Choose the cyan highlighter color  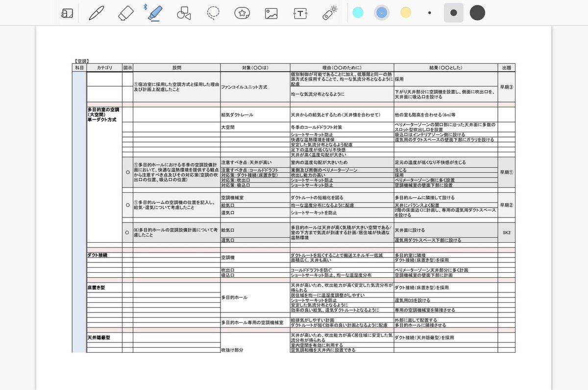click(358, 13)
